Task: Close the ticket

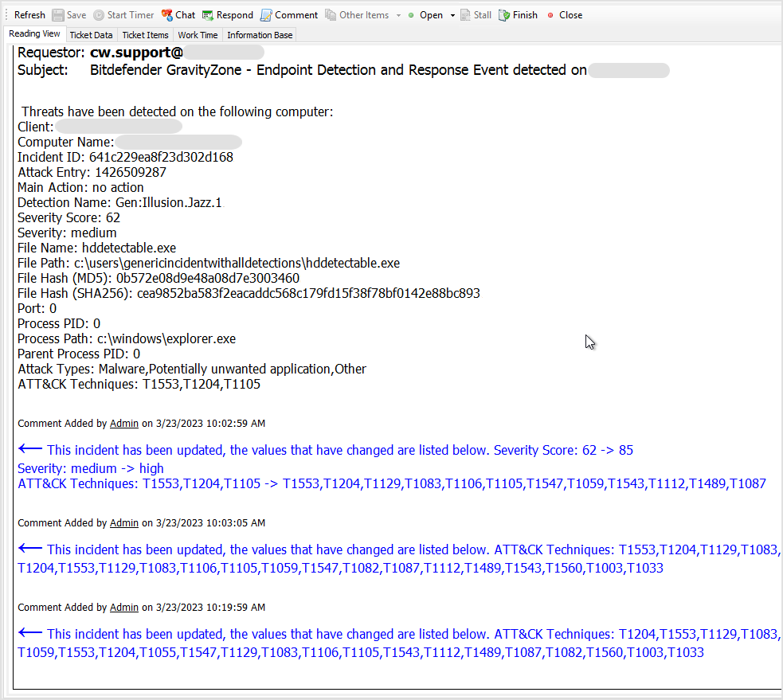Action: click(x=565, y=14)
